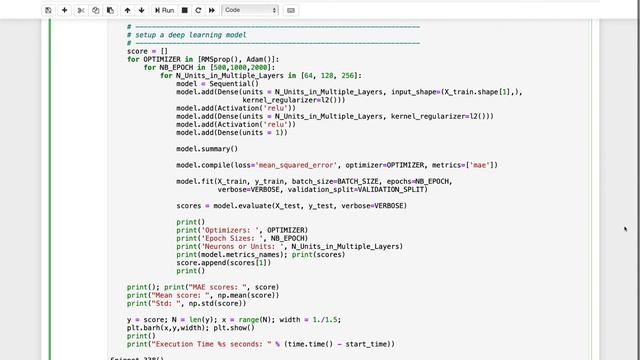Restart the kernel
Viewport: 640px width, 360px height.
pyautogui.click(x=198, y=10)
